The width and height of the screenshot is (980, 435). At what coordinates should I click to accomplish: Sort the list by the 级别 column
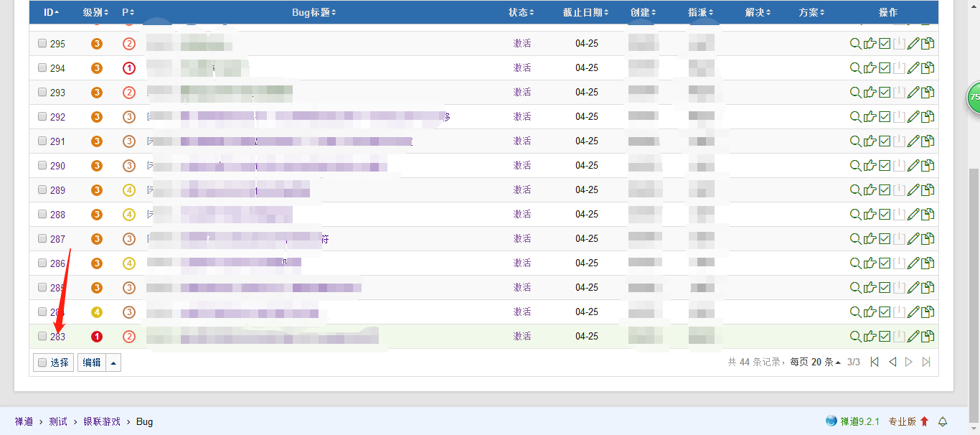pos(95,12)
